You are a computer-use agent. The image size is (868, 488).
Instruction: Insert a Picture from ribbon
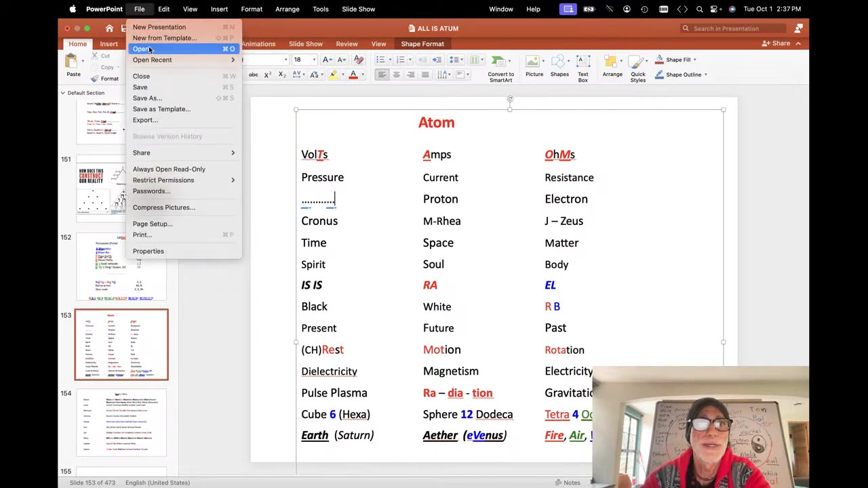click(x=534, y=66)
